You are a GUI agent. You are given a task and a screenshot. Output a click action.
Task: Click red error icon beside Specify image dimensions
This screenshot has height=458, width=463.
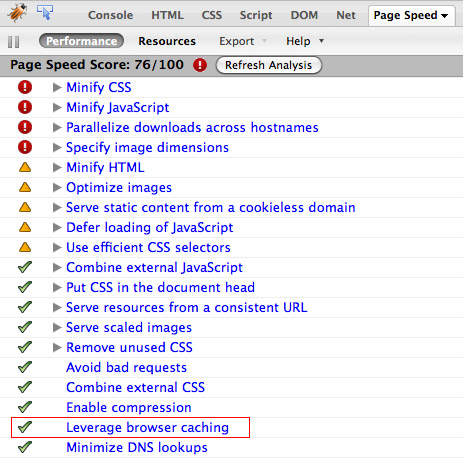(x=25, y=147)
